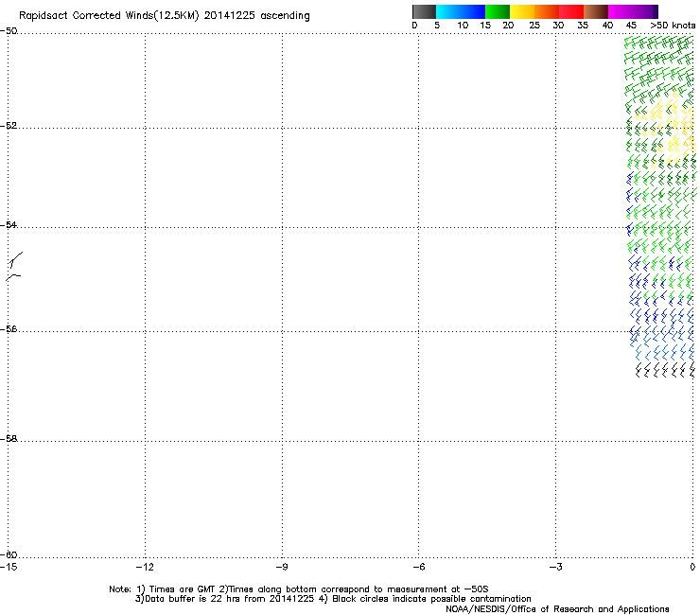
Task: Click the 'Times are GMT' note line
Action: tap(299, 589)
